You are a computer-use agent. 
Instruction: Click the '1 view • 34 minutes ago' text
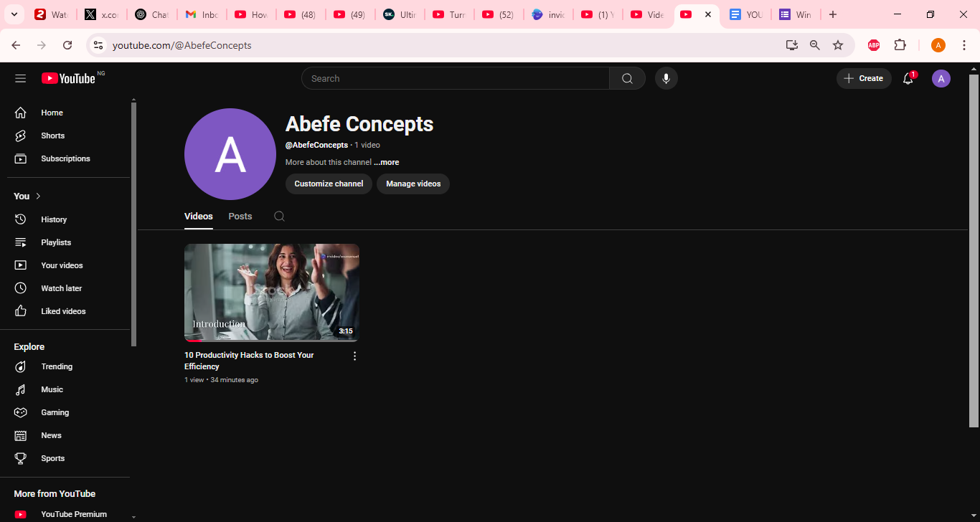[221, 380]
